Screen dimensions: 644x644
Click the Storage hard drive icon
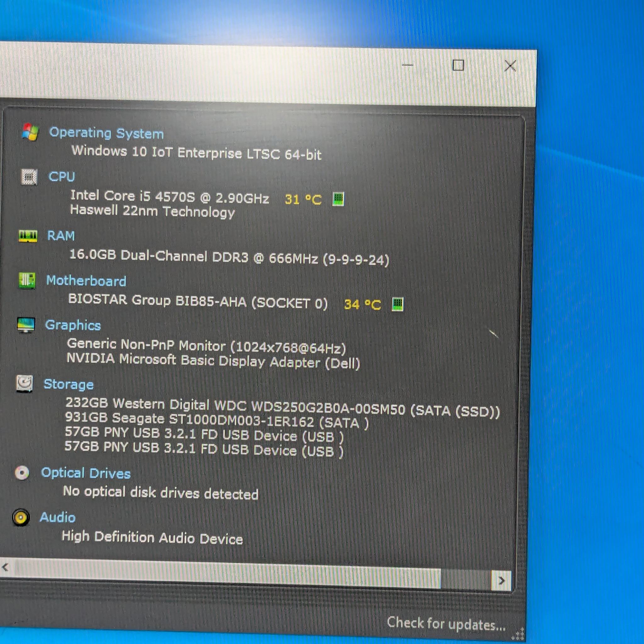(24, 384)
